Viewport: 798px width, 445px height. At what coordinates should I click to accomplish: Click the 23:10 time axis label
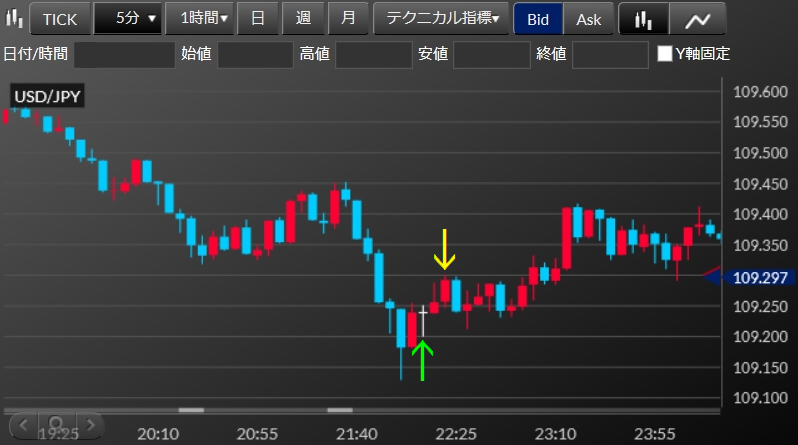tap(555, 434)
